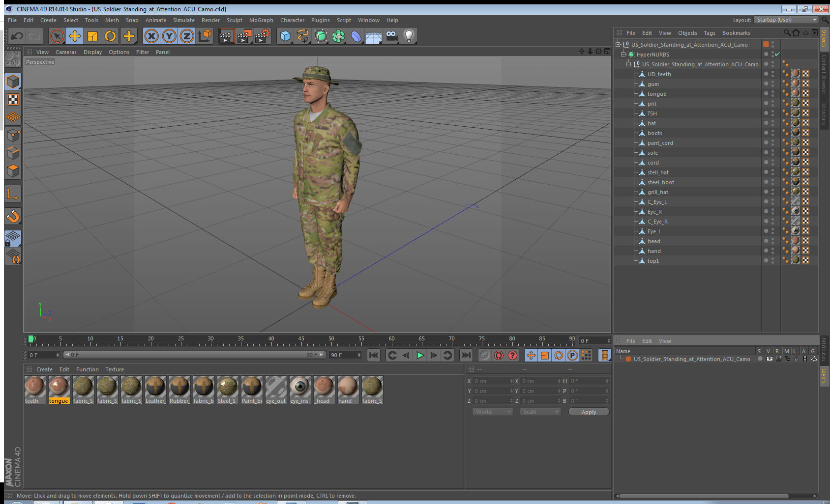Click the Undo arrow icon
The image size is (830, 504).
[17, 36]
